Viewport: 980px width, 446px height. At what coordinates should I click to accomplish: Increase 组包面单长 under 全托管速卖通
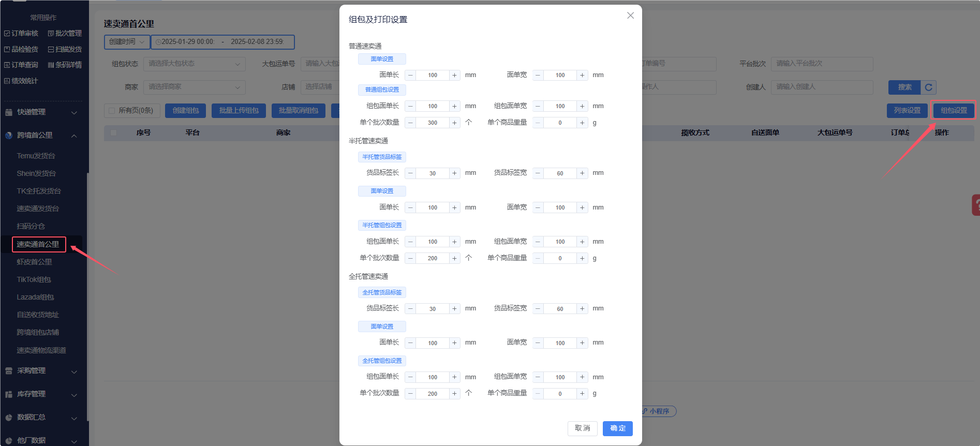click(454, 378)
